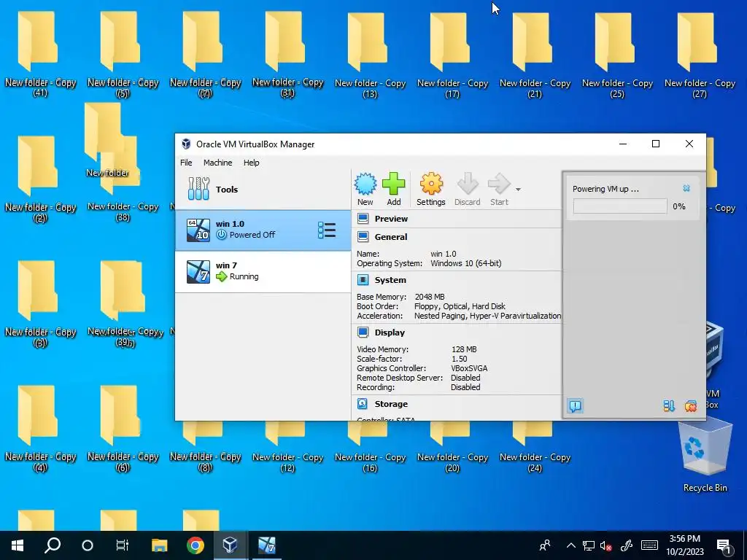747x560 pixels.
Task: Click the VBoxSVGA graphics controller value
Action: 469,368
